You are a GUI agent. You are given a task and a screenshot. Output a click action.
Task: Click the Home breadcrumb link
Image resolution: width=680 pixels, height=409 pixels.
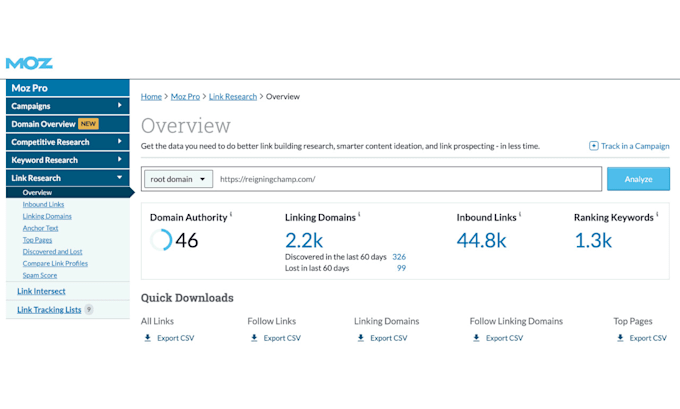coord(151,96)
